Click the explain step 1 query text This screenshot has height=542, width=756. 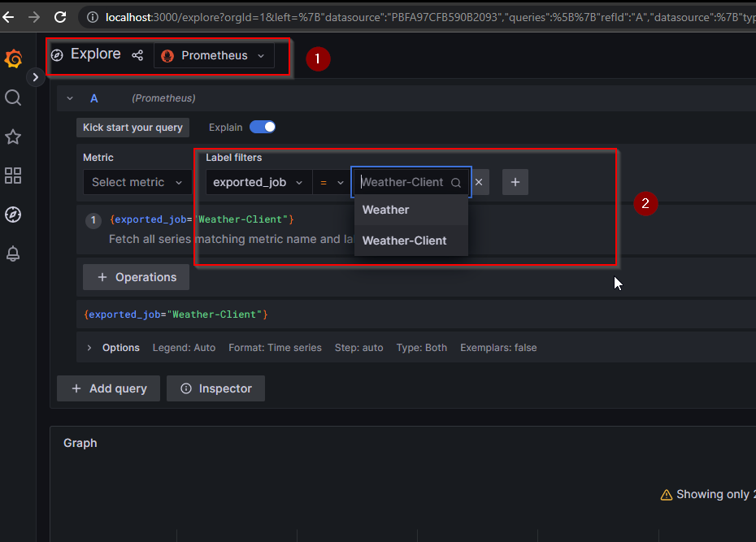pyautogui.click(x=202, y=219)
